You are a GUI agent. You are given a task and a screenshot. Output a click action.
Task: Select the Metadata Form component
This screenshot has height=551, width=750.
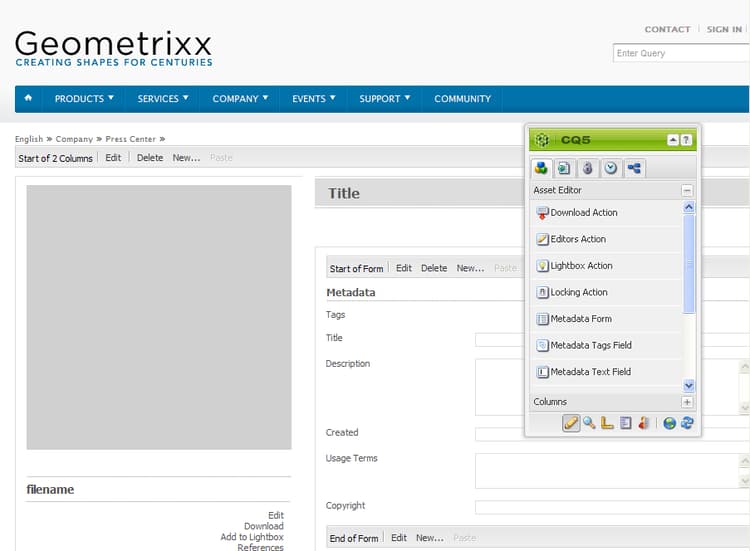click(607, 319)
